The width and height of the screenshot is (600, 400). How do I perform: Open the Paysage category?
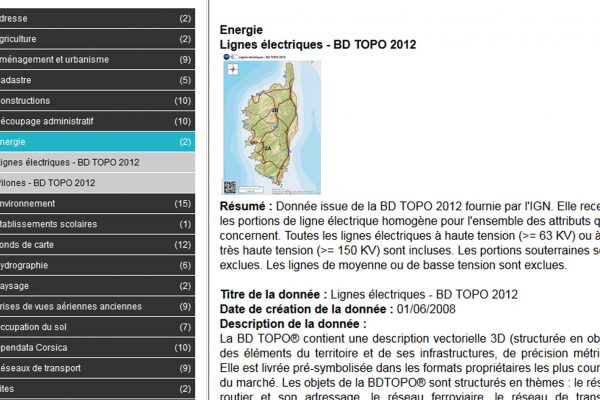[97, 286]
